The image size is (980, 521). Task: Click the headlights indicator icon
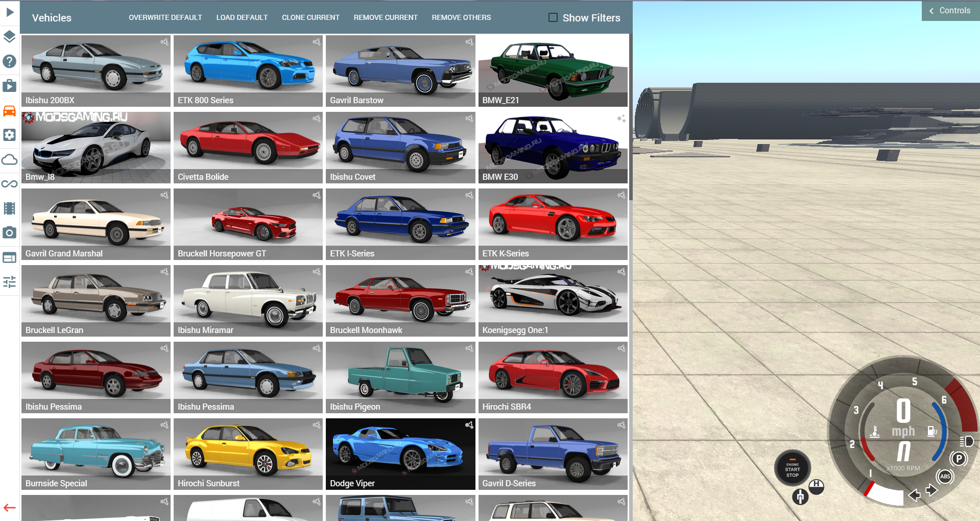pyautogui.click(x=967, y=441)
